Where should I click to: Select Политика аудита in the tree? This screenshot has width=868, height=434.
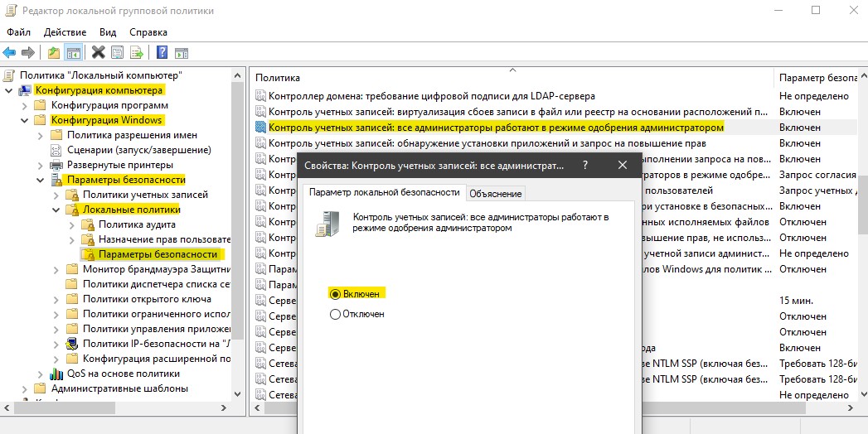pos(137,224)
